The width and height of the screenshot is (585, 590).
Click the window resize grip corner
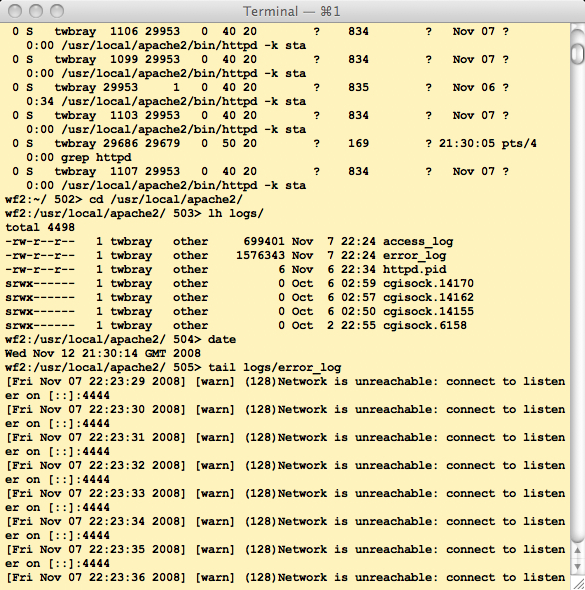[x=577, y=582]
